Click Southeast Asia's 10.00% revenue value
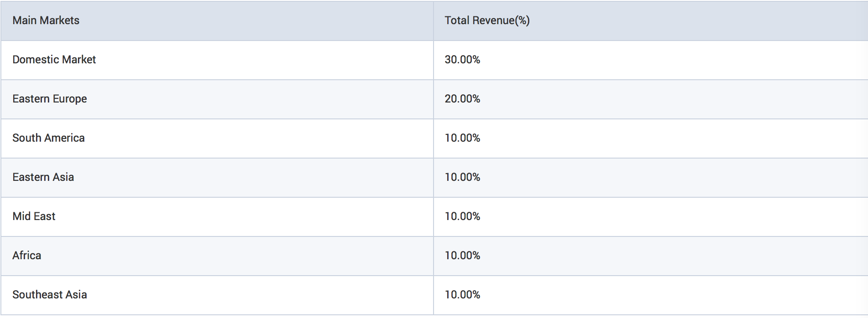Image resolution: width=868 pixels, height=318 pixels. pos(462,295)
